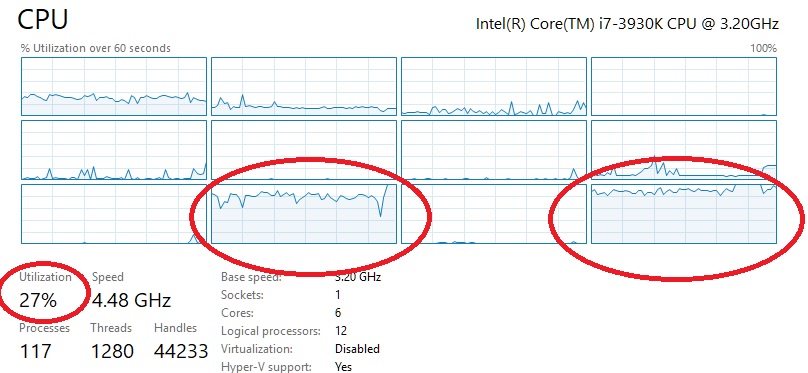Click the Cores value 6
The image size is (808, 373).
tap(338, 313)
